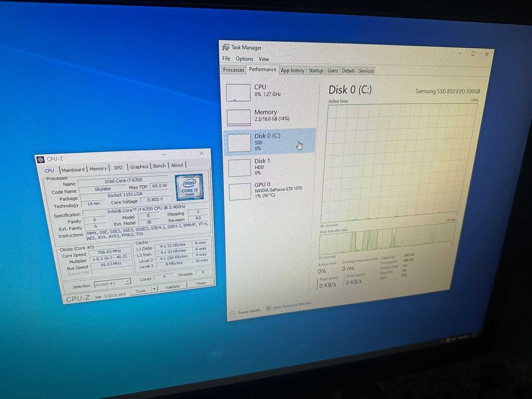This screenshot has width=532, height=399.
Task: Select the Memory performance thumbnail
Action: tap(238, 117)
